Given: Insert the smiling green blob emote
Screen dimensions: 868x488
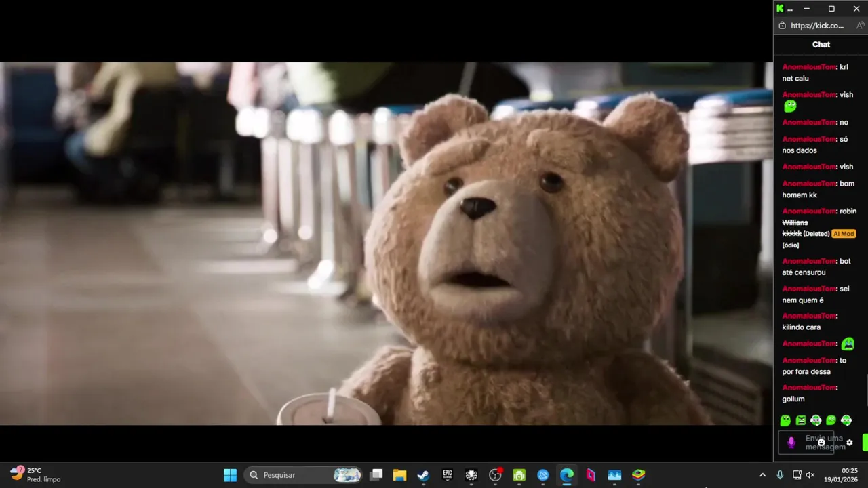Looking at the screenshot, I should point(831,420).
